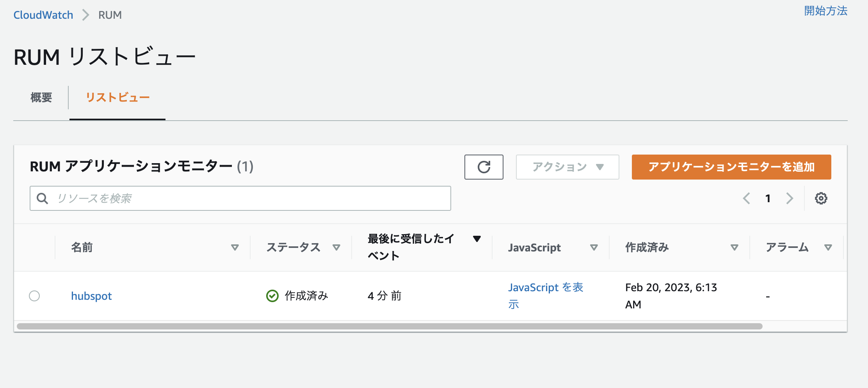
Task: Sort by 最後に受信したイベント arrow
Action: (x=477, y=239)
